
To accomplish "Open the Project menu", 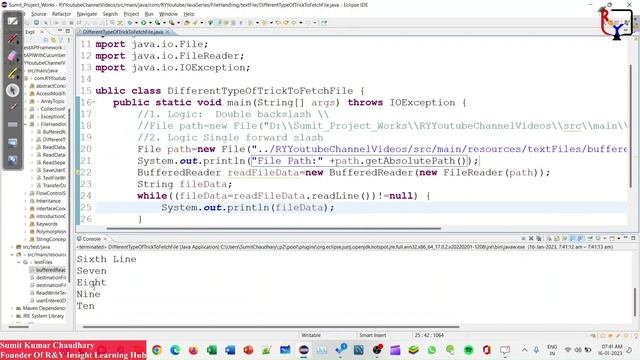I will click(x=131, y=14).
